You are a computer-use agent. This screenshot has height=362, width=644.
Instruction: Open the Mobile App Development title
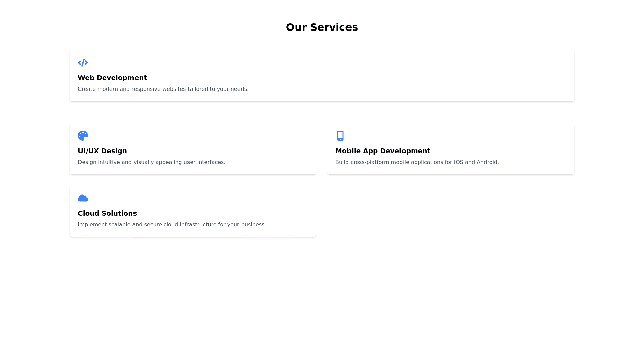(382, 151)
